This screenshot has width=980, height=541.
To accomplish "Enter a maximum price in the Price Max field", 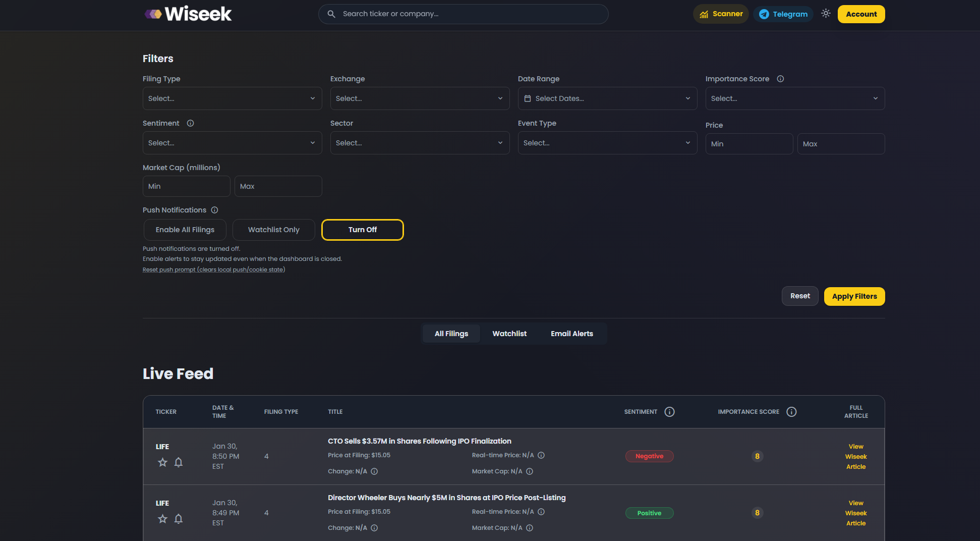I will [840, 144].
